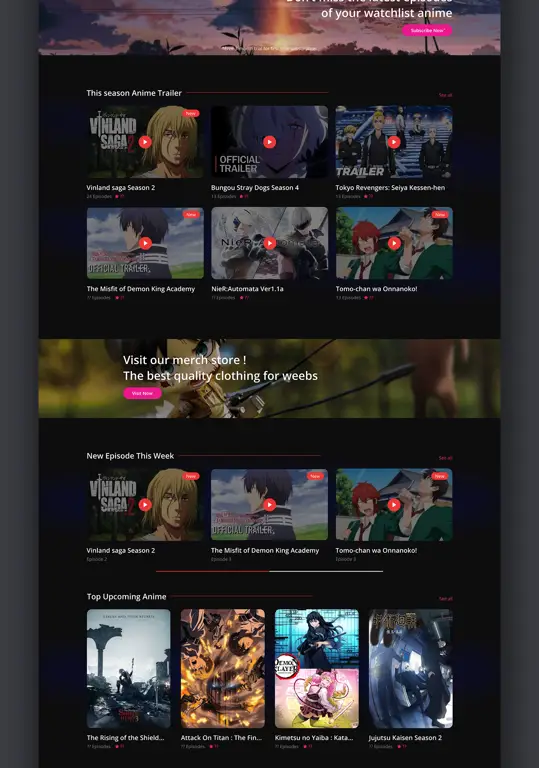Click the 'of your watchlist anime' hero text
The image size is (539, 768).
pyautogui.click(x=387, y=13)
